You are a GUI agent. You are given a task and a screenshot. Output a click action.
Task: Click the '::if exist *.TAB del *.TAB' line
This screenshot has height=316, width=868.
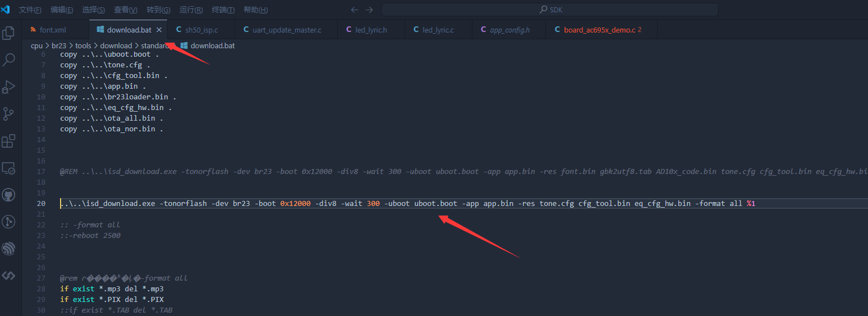pyautogui.click(x=116, y=310)
